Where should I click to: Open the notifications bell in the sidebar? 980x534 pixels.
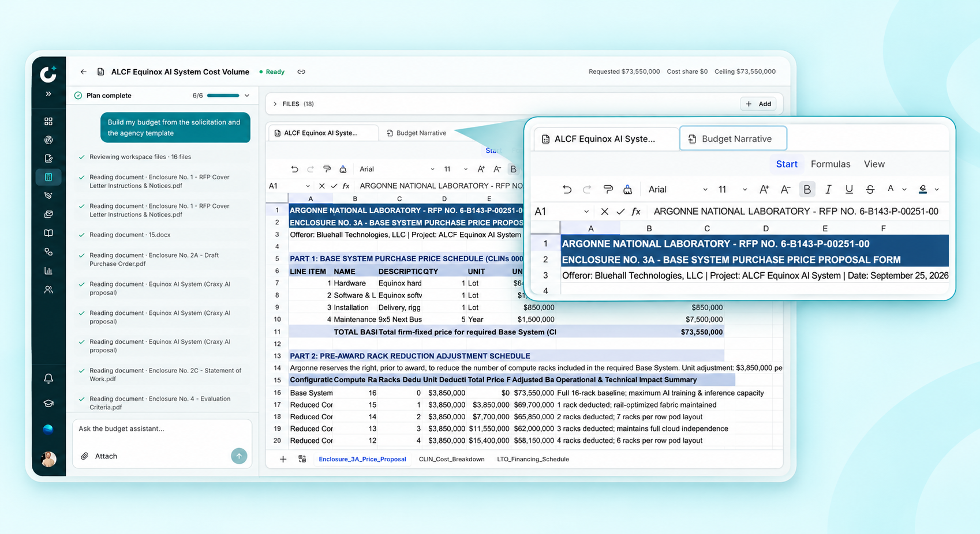point(48,378)
